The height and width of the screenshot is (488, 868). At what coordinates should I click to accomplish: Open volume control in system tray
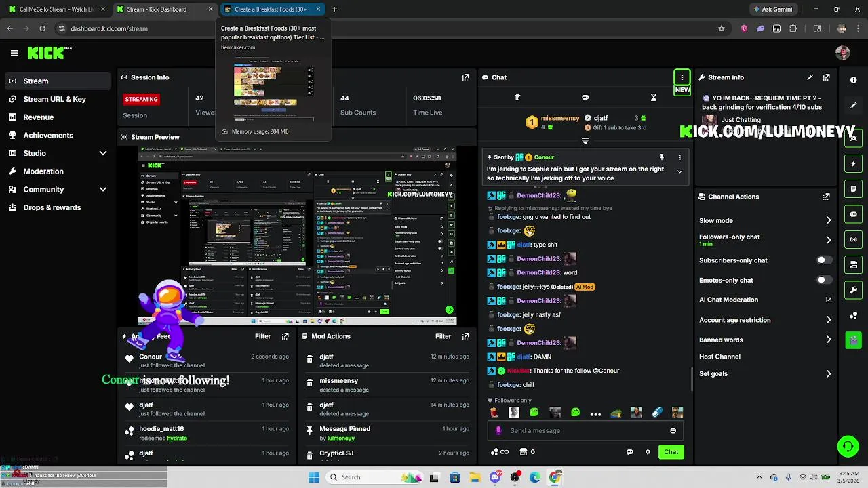[814, 477]
